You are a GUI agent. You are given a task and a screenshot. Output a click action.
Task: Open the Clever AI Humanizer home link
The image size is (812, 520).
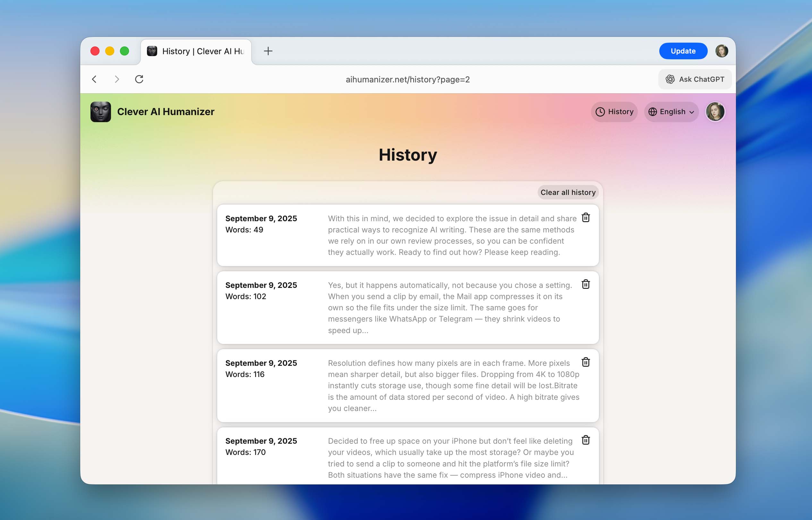[166, 112]
